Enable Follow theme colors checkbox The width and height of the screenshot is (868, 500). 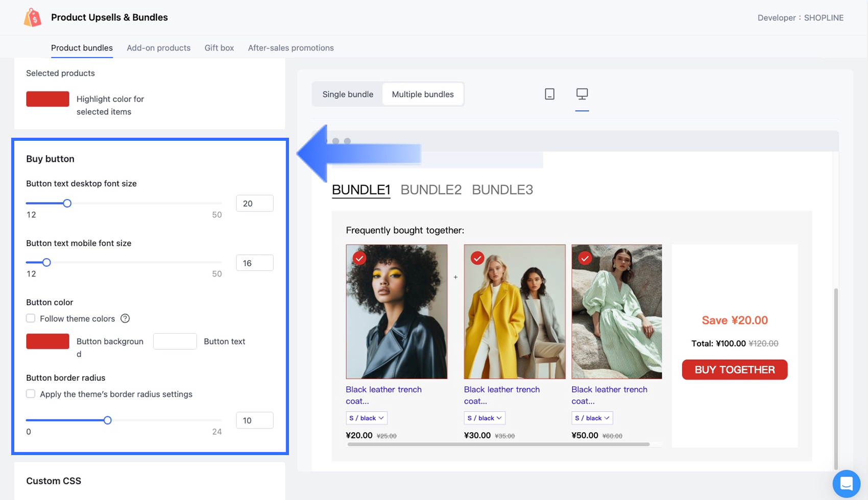(31, 318)
